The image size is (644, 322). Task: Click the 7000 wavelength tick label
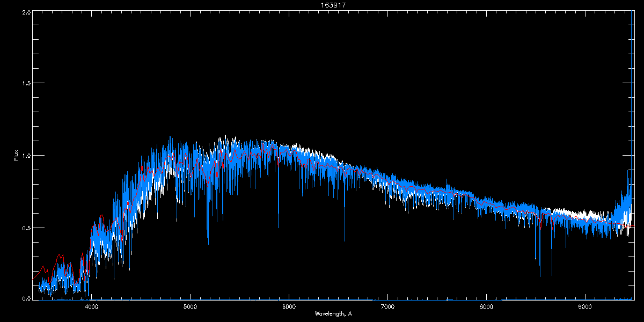coord(387,306)
